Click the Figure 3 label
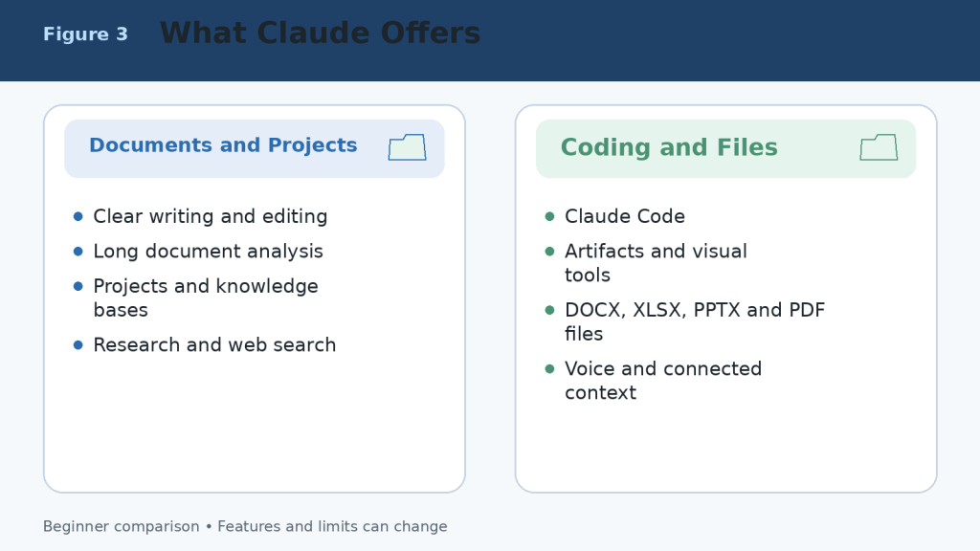The width and height of the screenshot is (980, 551). click(x=85, y=33)
